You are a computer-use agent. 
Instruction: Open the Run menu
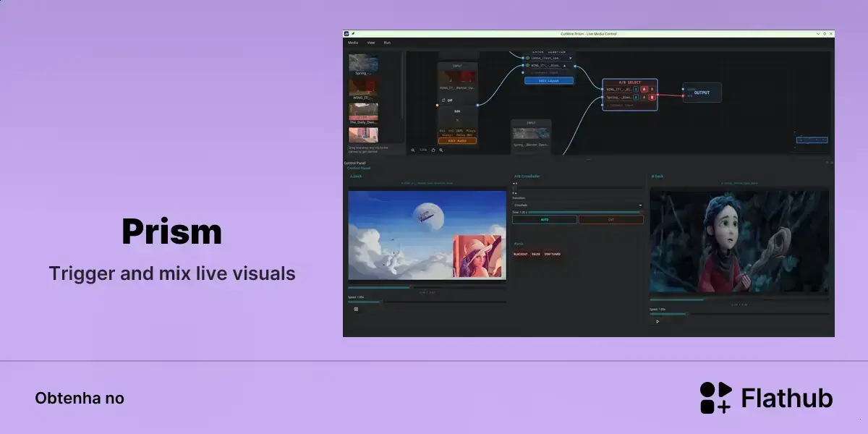(x=387, y=43)
